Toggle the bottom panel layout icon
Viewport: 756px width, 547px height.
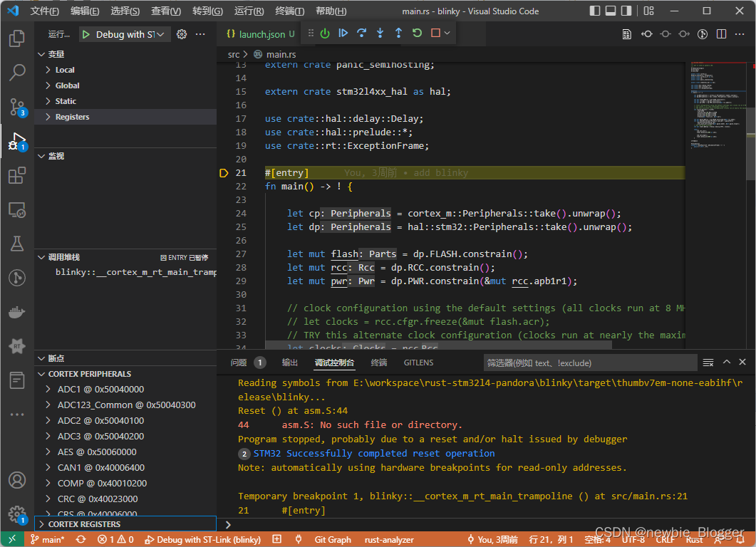tap(611, 11)
